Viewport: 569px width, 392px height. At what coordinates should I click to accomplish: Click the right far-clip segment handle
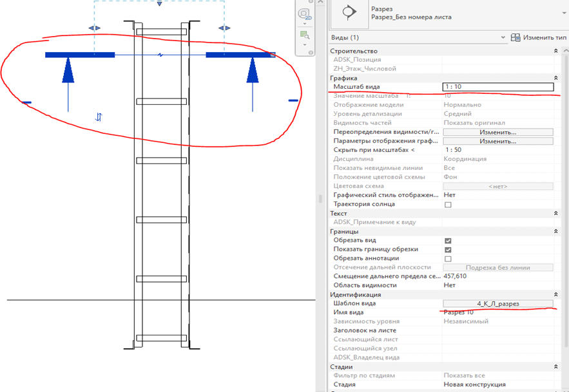click(293, 100)
